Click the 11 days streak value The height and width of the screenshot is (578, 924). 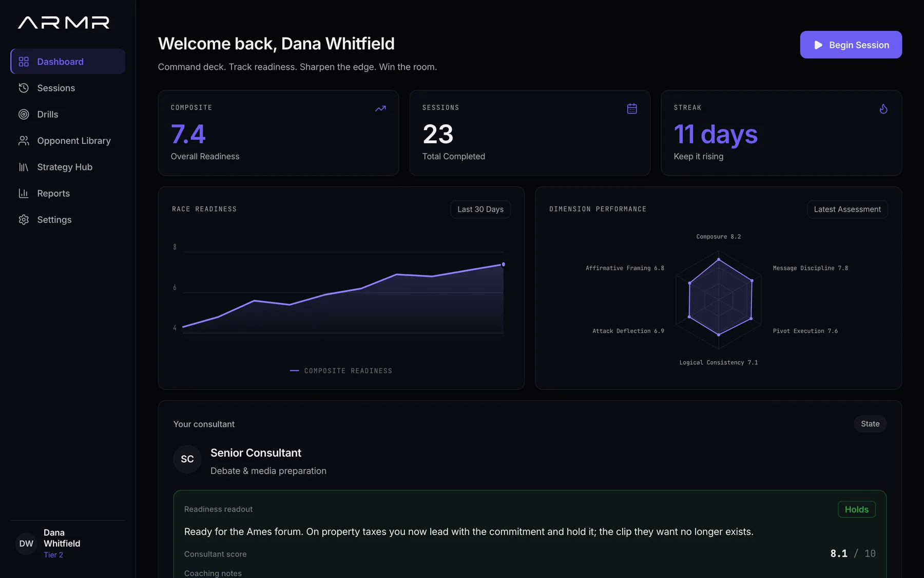click(716, 134)
